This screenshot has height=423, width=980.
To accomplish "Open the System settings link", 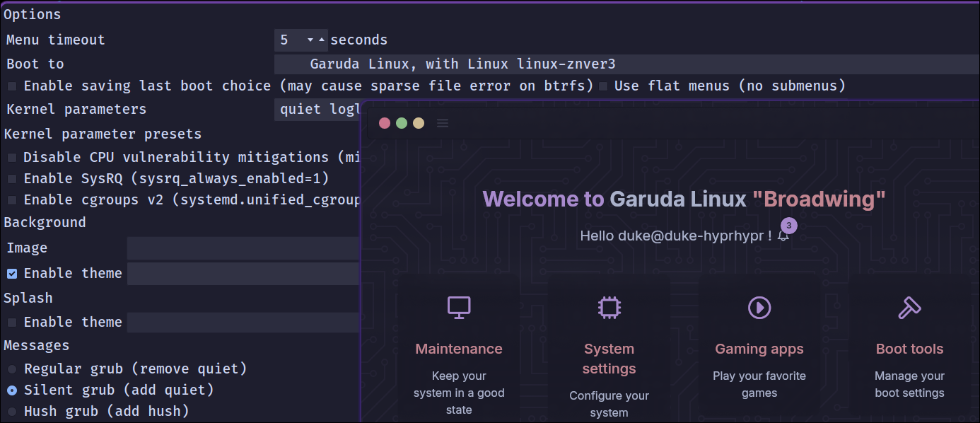I will coord(609,359).
